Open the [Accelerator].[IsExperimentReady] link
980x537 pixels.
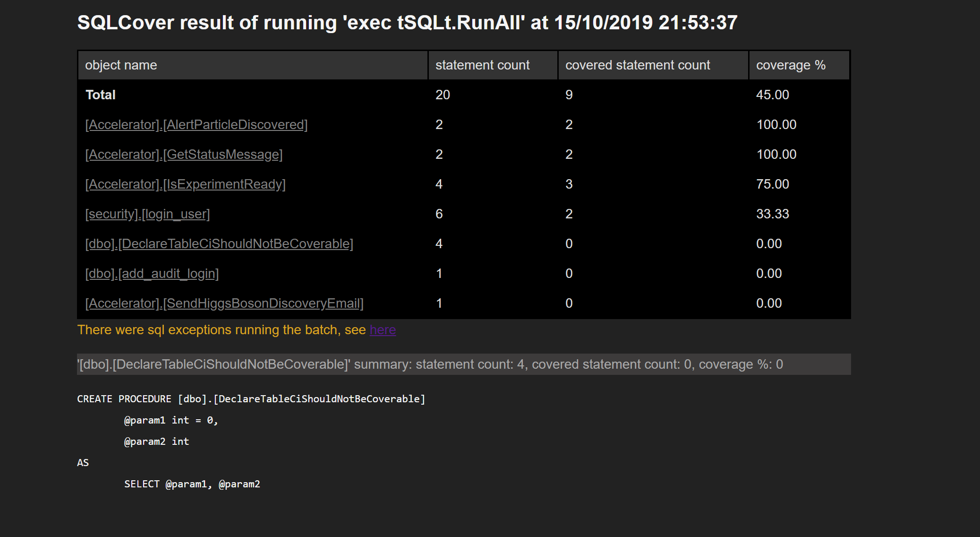pyautogui.click(x=185, y=184)
